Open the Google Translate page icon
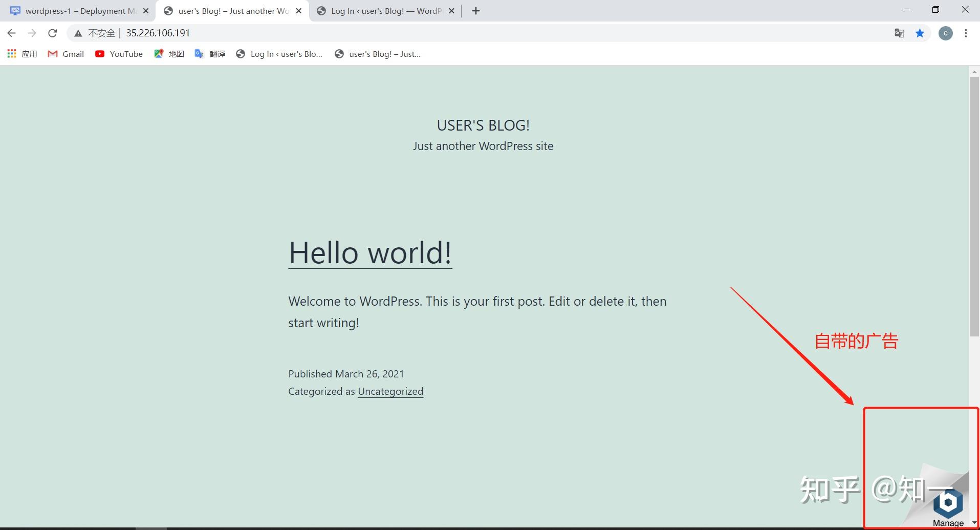 (x=899, y=33)
